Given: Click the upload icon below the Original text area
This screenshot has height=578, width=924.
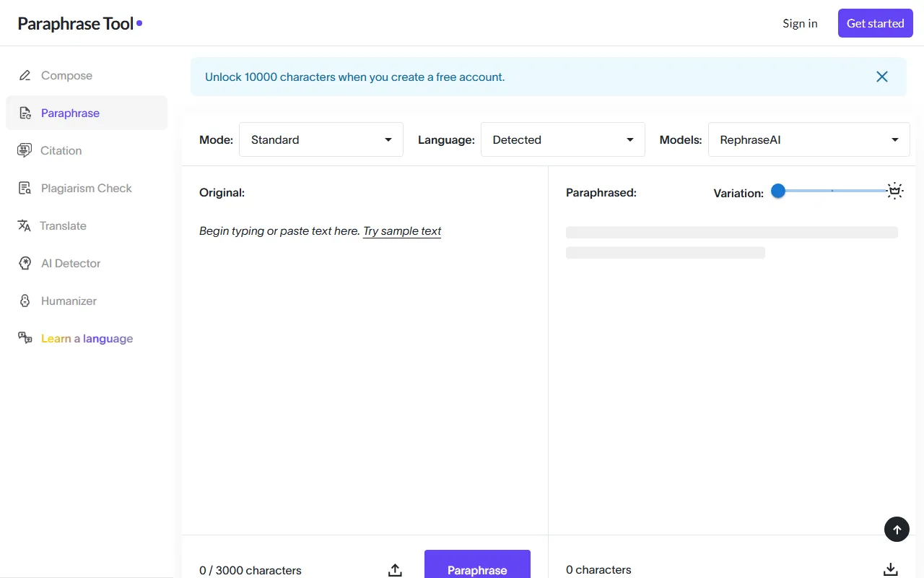Looking at the screenshot, I should (395, 569).
